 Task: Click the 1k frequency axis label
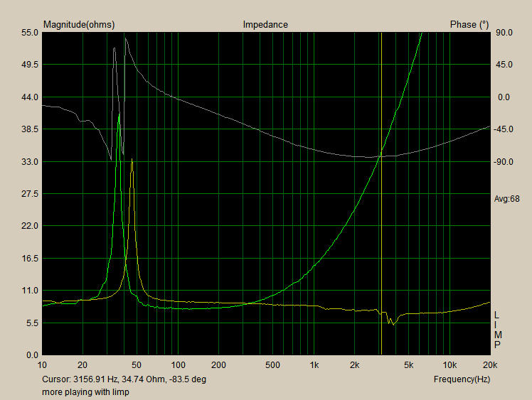(314, 365)
